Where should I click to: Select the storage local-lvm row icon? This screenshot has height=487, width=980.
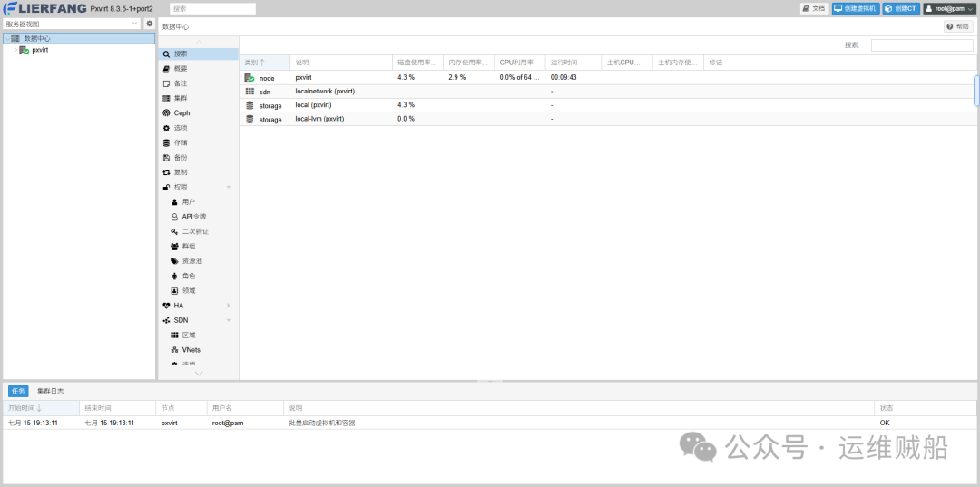click(x=250, y=119)
